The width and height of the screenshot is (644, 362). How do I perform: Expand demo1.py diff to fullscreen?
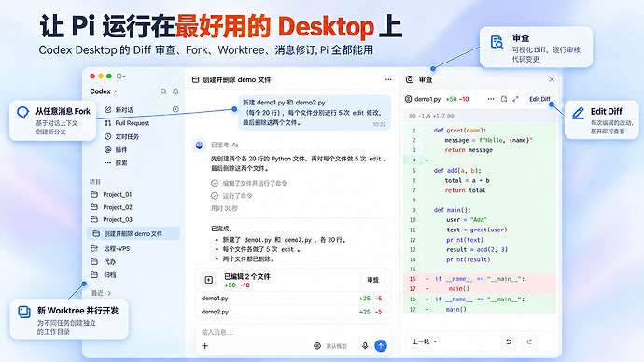pos(515,99)
